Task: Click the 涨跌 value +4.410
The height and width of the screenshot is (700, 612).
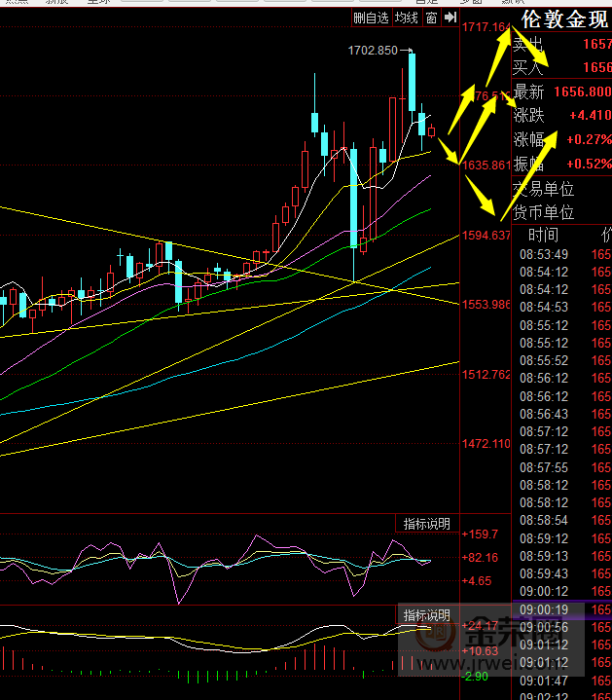Action: pos(591,116)
